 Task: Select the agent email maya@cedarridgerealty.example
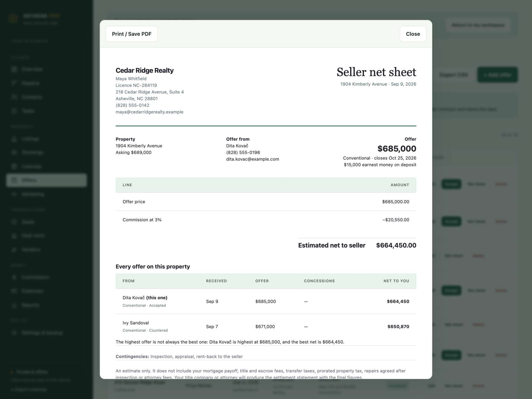click(x=149, y=112)
